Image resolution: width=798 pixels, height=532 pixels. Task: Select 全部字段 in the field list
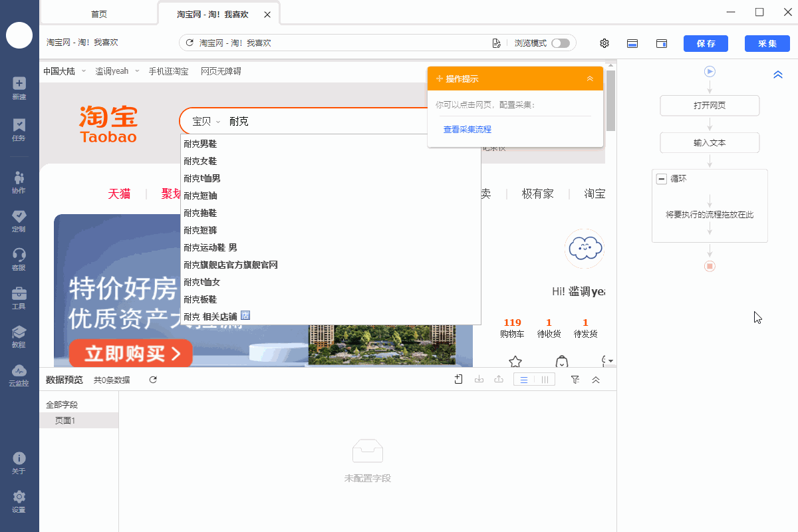click(x=62, y=404)
